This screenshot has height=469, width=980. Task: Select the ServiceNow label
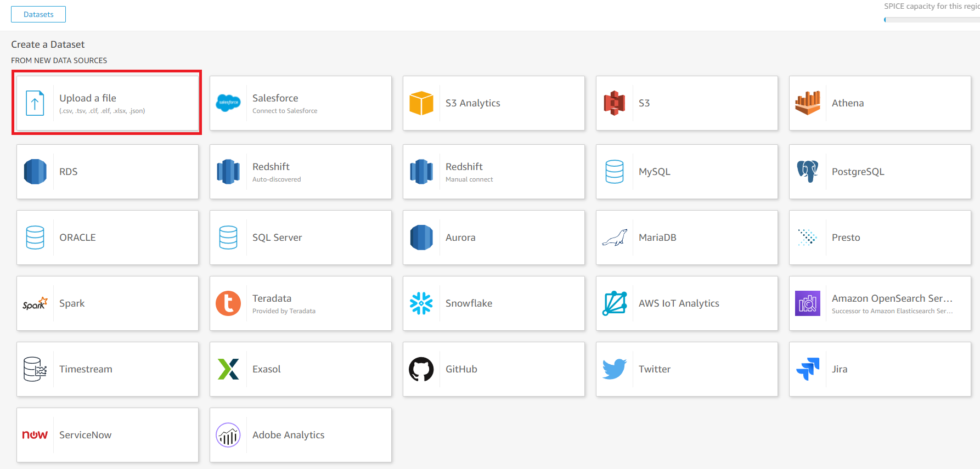[x=85, y=435]
